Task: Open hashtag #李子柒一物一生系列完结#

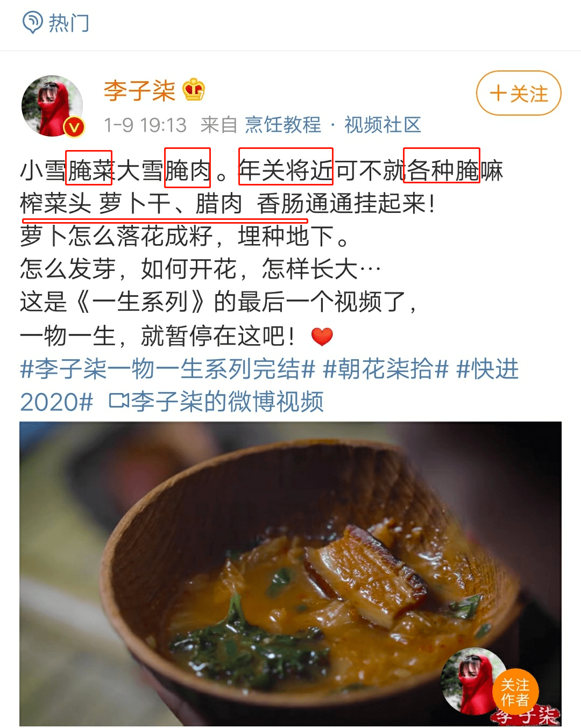Action: (x=167, y=369)
